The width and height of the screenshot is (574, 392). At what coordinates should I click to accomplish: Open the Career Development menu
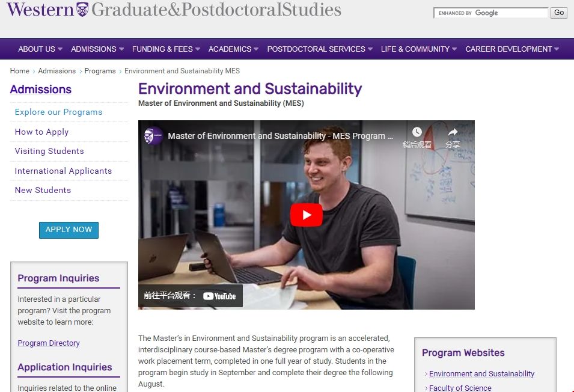512,49
